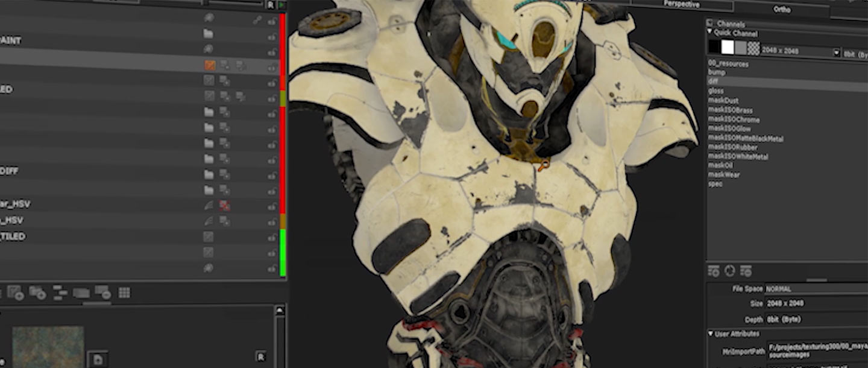Screen dimensions: 868x368
Task: Click the small page icon beside the thumbnail
Action: pyautogui.click(x=98, y=359)
